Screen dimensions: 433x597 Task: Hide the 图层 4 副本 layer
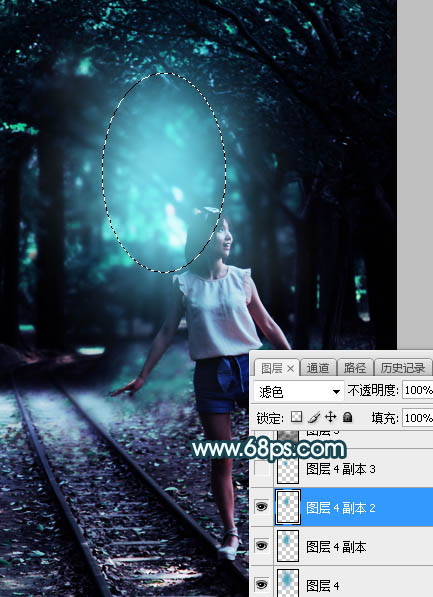(262, 546)
